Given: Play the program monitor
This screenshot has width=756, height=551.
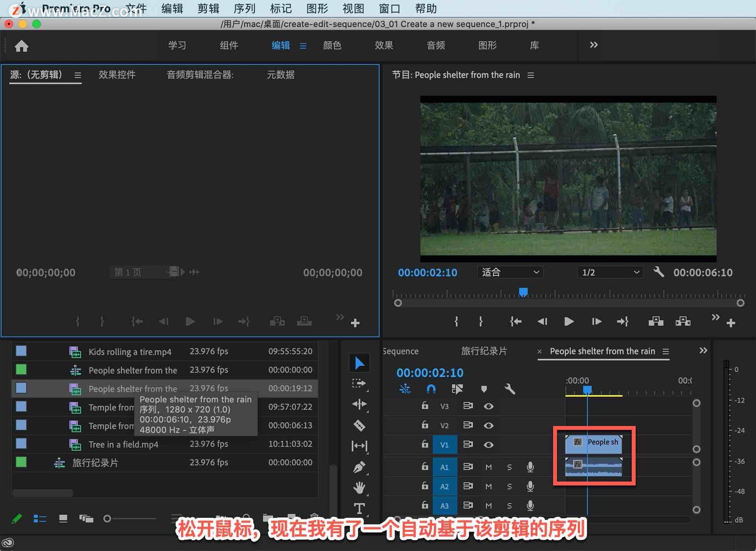Looking at the screenshot, I should click(568, 322).
